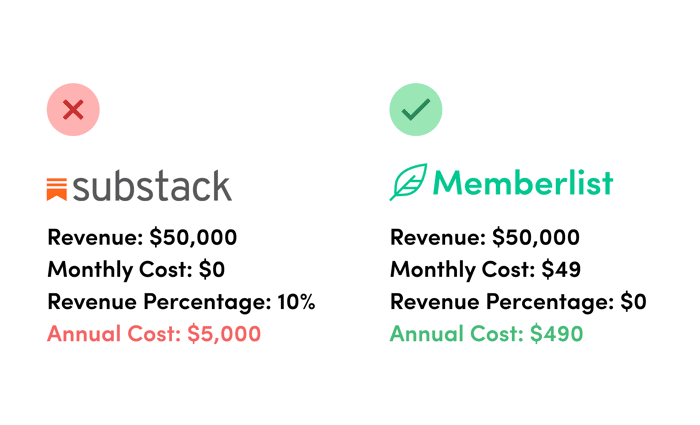Click the Memberlist wordmark text
The image size is (700, 425).
(523, 182)
